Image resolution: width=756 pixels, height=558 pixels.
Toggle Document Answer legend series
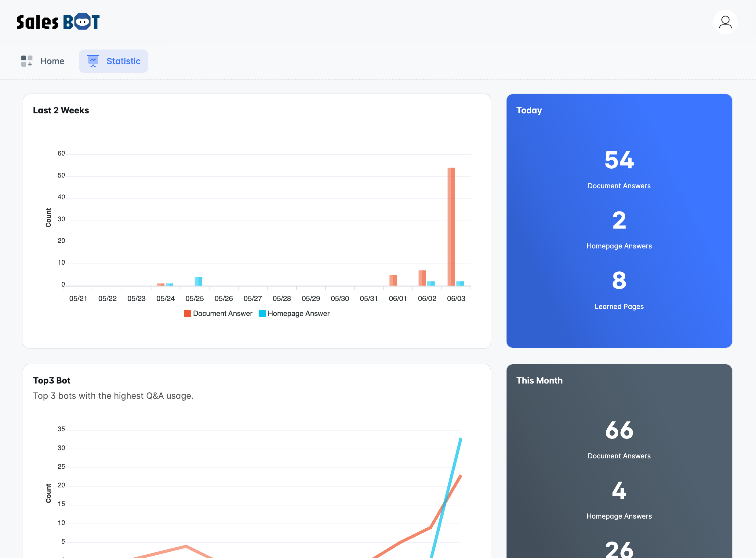point(218,314)
